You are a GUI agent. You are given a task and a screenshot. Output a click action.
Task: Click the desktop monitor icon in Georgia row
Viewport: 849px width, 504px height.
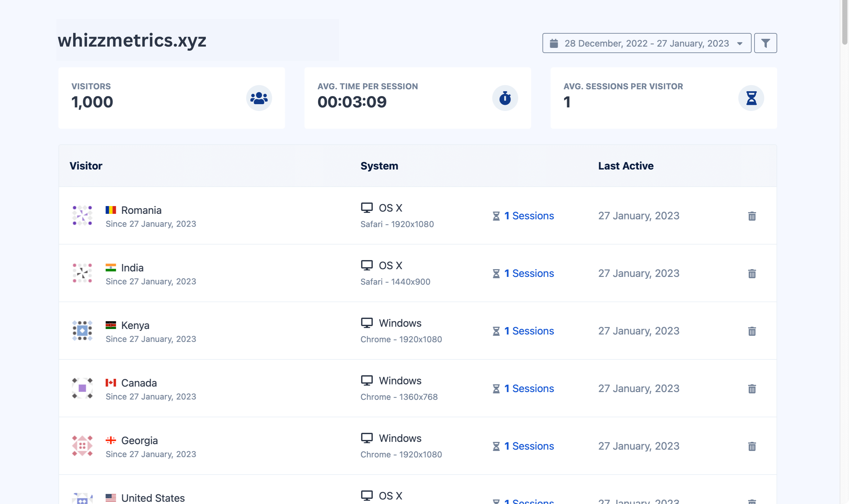click(x=367, y=438)
